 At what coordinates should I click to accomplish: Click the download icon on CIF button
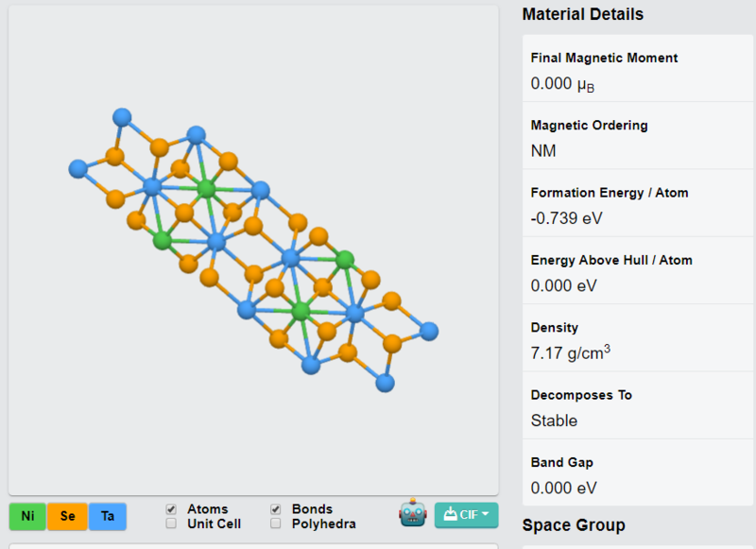(450, 514)
